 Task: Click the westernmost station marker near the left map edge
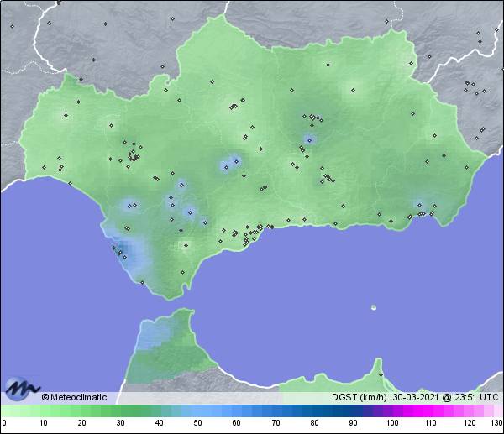(12, 25)
